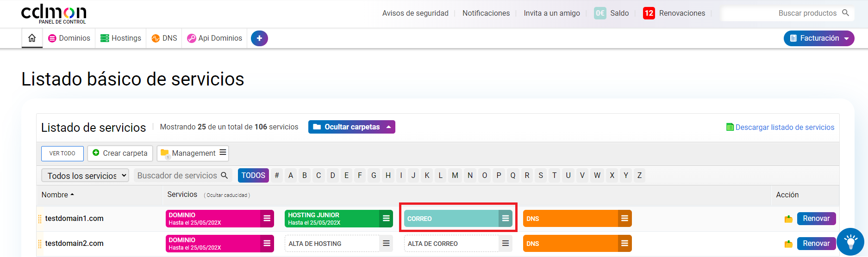Toggle Ocultar caducidad in Servicios header
The width and height of the screenshot is (868, 257).
click(227, 195)
